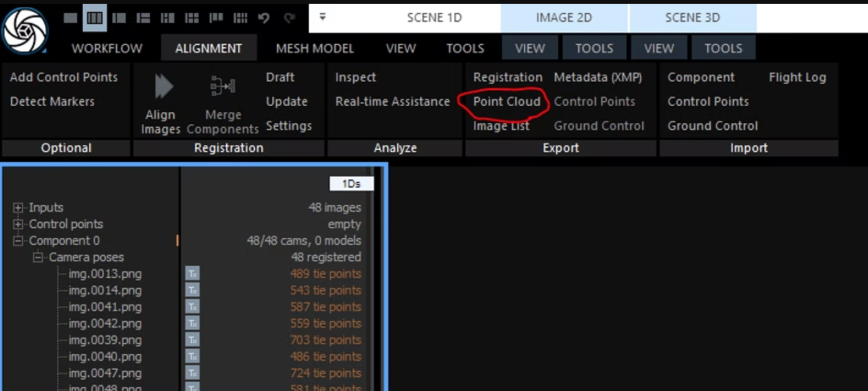Click the Merge Components icon
The width and height of the screenshot is (868, 391).
[223, 86]
